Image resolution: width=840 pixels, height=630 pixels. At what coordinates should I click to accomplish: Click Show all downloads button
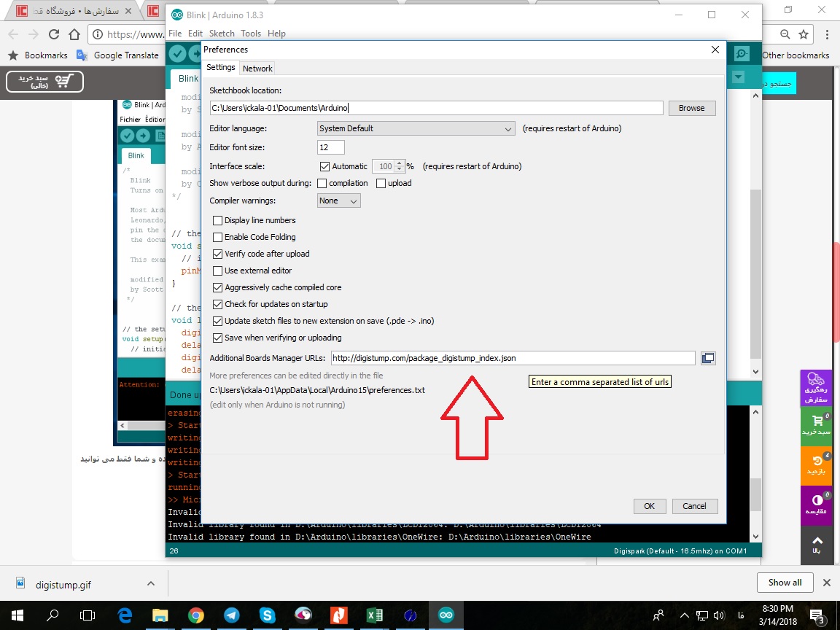coord(785,583)
